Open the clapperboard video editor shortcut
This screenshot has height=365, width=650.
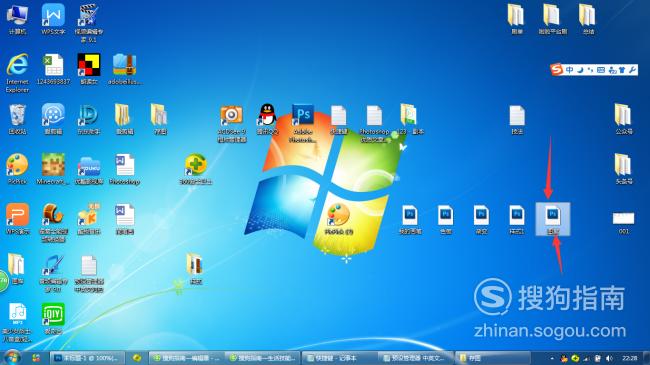coord(89,23)
